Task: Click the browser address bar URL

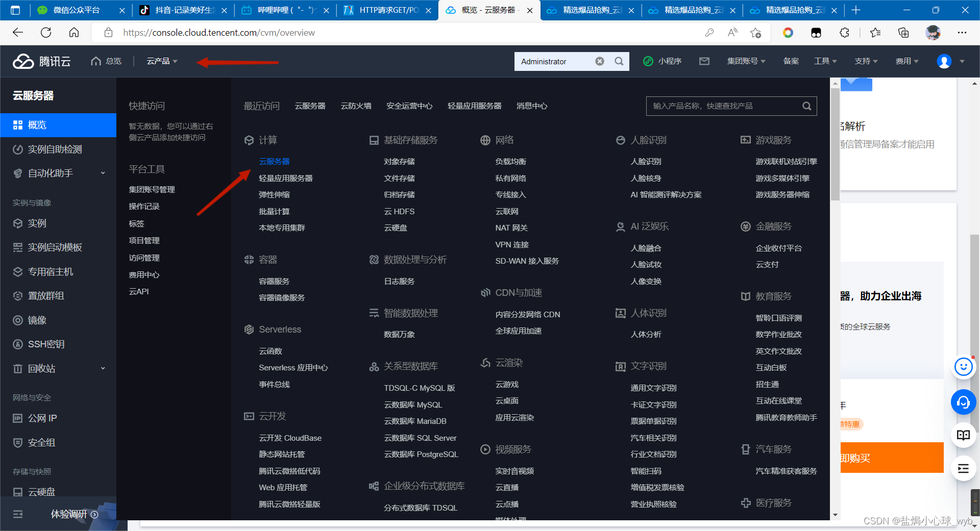Action: [218, 33]
